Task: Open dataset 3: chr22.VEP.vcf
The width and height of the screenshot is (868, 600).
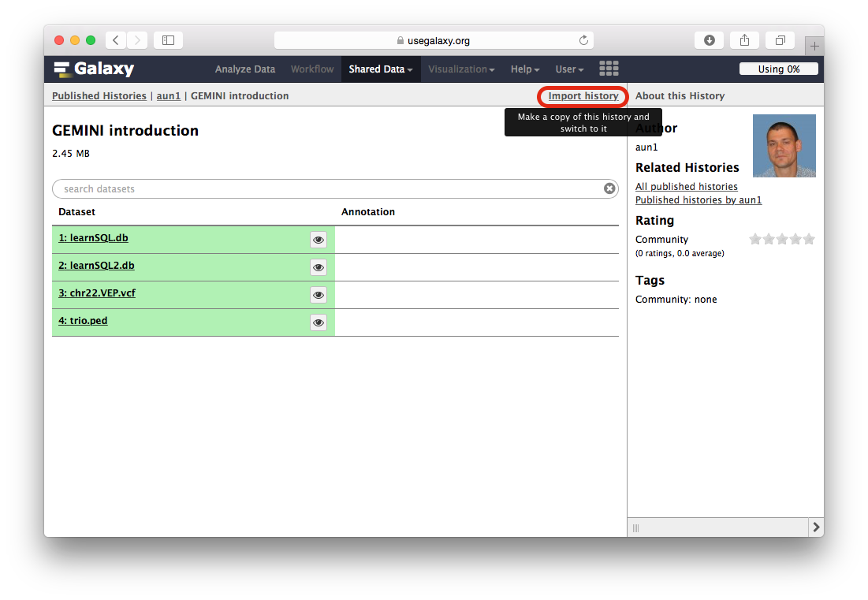Action: 97,293
